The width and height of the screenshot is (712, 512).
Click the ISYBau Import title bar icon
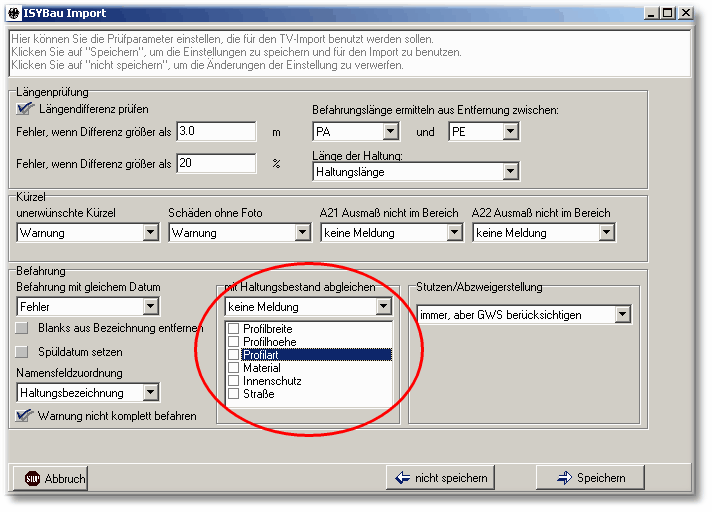click(13, 14)
